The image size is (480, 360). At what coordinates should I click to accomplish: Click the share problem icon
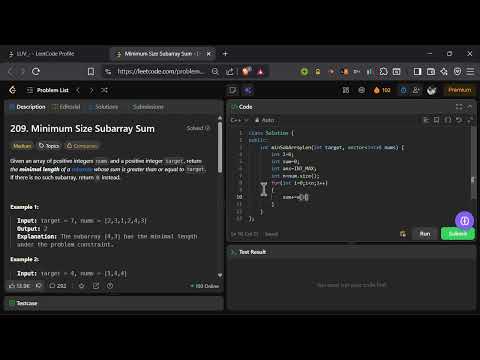[x=96, y=286]
